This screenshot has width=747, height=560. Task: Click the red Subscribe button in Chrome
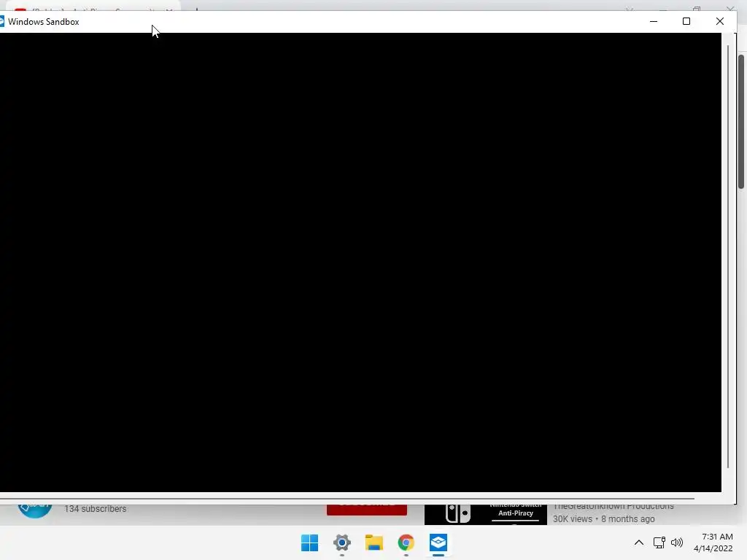(x=367, y=509)
